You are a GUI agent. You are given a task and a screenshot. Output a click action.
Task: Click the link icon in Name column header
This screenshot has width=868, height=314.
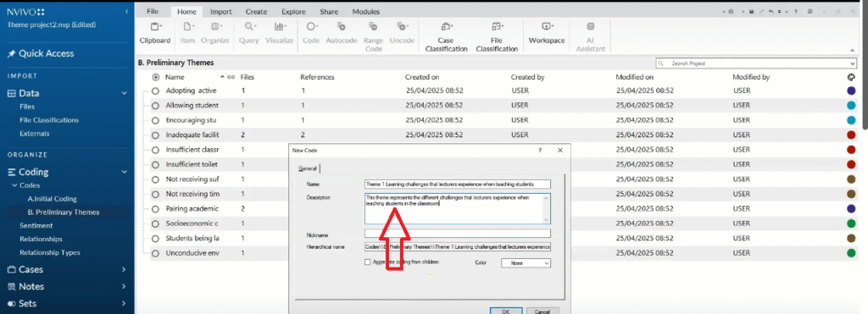(x=231, y=77)
